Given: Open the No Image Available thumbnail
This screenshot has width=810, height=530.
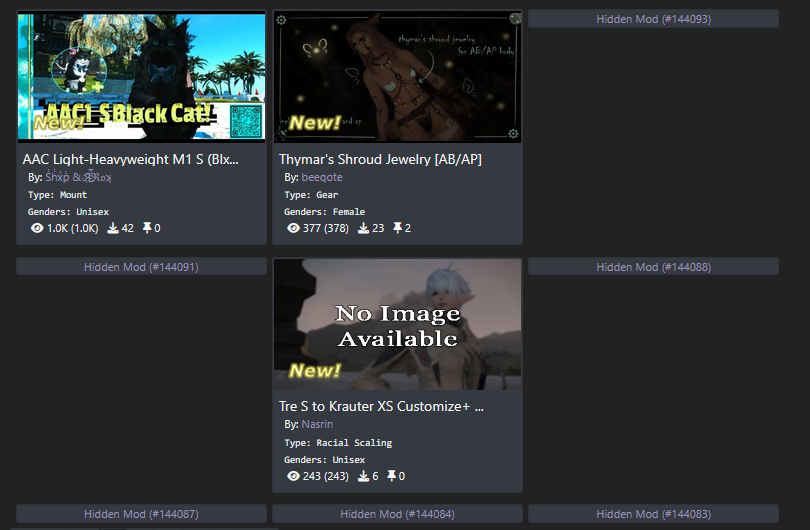Looking at the screenshot, I should coord(397,324).
